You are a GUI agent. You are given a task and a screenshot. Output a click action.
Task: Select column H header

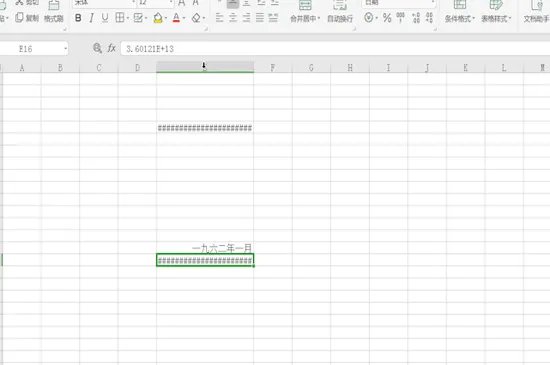click(350, 67)
